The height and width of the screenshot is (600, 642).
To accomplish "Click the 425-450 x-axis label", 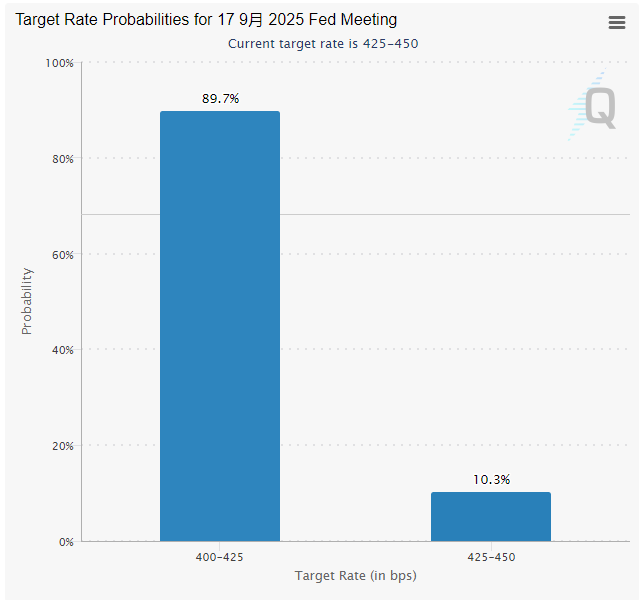I will pyautogui.click(x=491, y=556).
